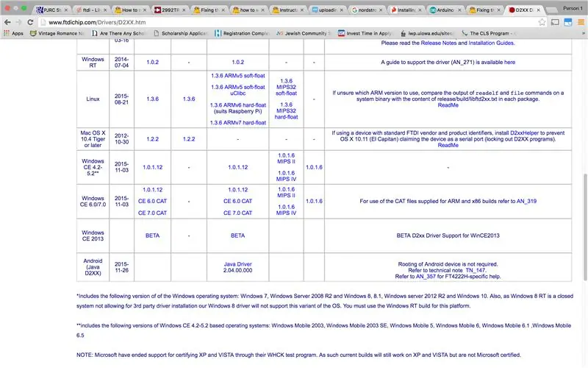Open the AN_319 application note link

pyautogui.click(x=526, y=201)
